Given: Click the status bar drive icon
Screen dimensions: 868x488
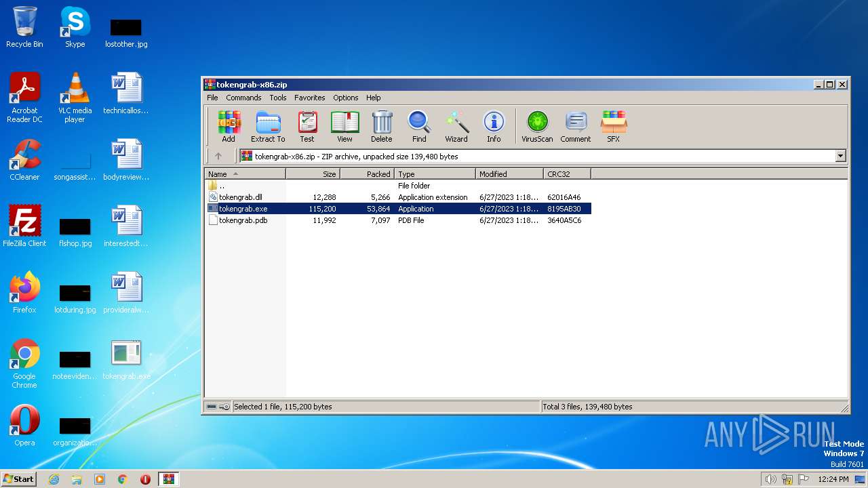Looking at the screenshot, I should (212, 407).
